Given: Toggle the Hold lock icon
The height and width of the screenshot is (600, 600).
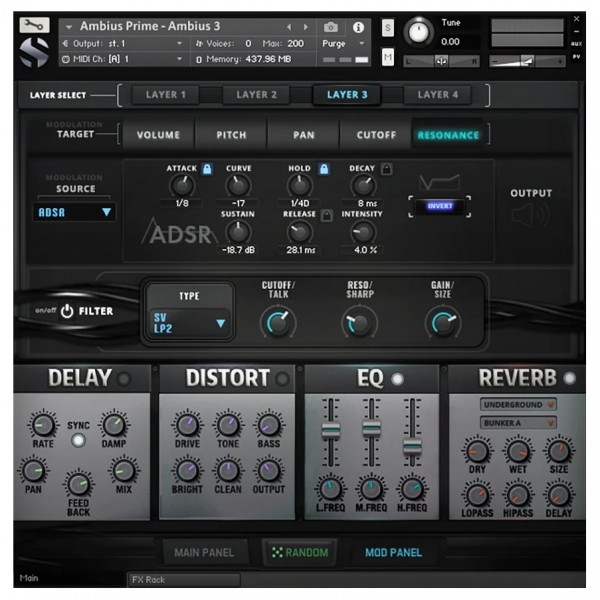Looking at the screenshot, I should [x=324, y=169].
